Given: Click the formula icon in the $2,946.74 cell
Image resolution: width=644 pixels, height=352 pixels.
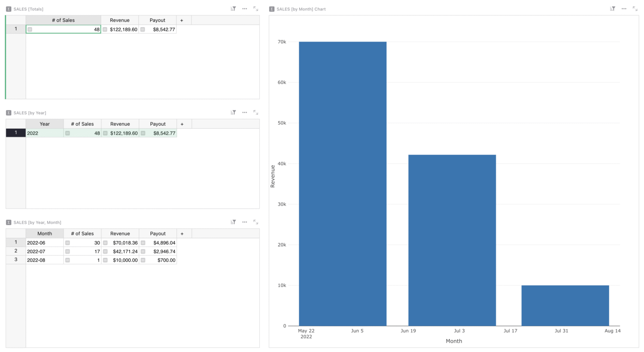Looking at the screenshot, I should pos(143,252).
